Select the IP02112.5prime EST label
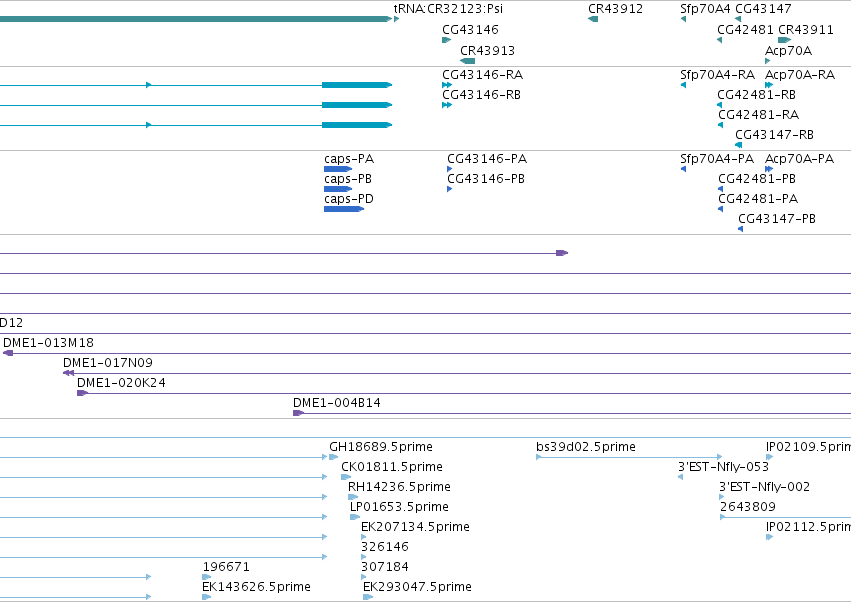This screenshot has width=851, height=602. (808, 527)
